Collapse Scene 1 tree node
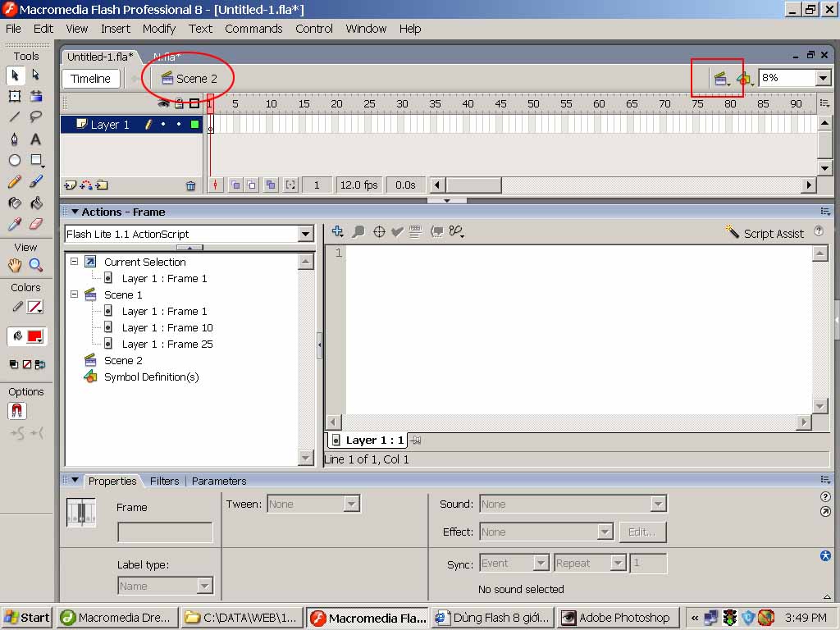The height and width of the screenshot is (630, 840). click(x=75, y=294)
